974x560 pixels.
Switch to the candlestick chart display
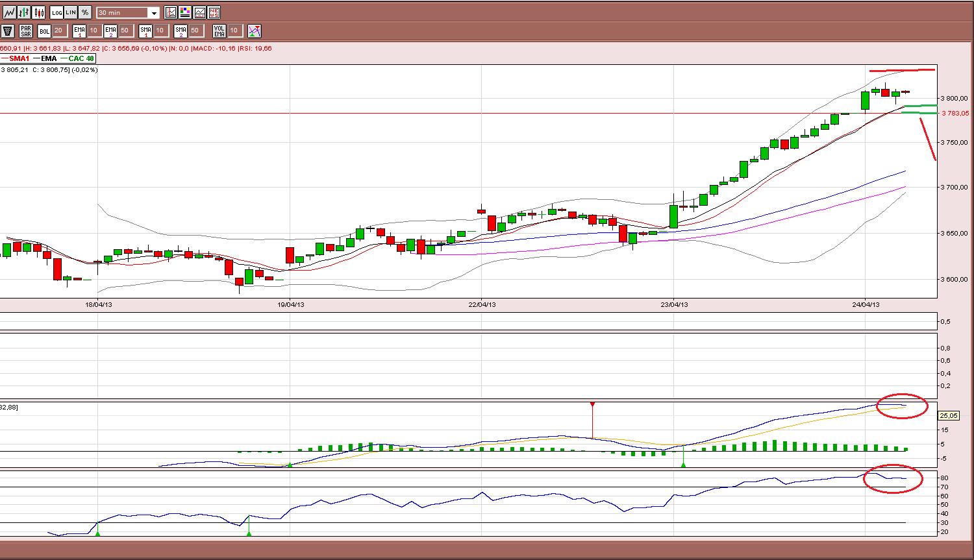39,12
